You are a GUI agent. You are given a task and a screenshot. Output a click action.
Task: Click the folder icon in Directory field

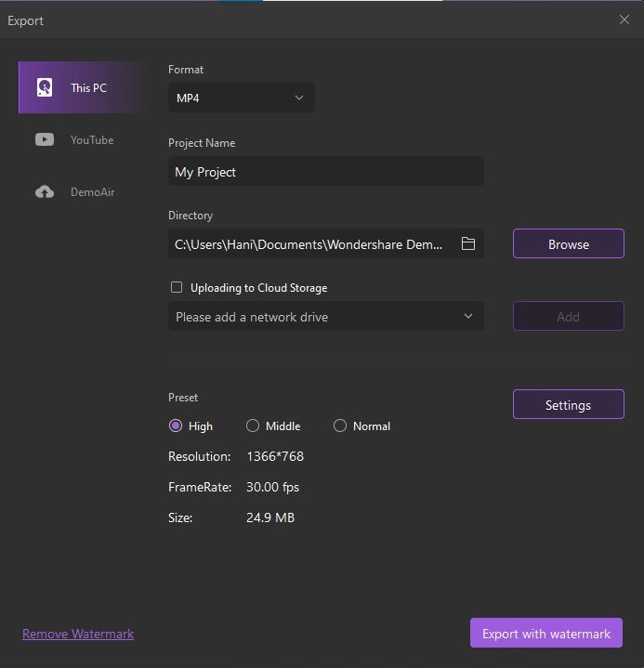(468, 244)
